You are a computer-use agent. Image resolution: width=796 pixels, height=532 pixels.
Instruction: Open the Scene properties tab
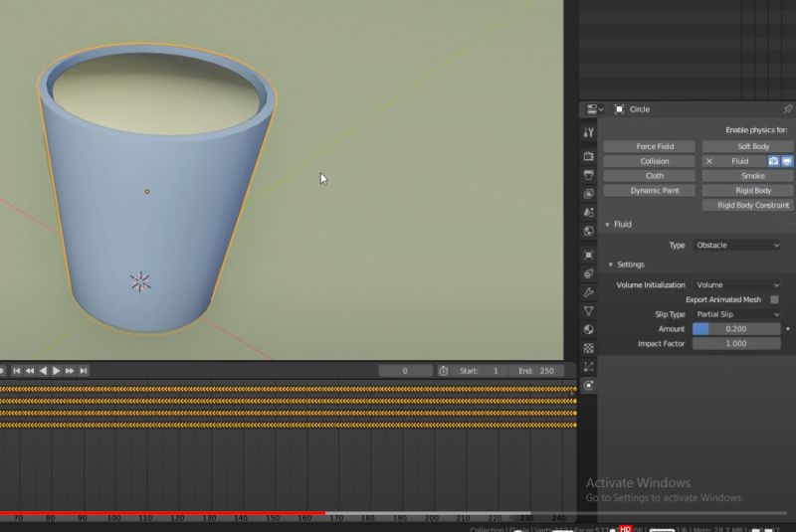pyautogui.click(x=588, y=213)
